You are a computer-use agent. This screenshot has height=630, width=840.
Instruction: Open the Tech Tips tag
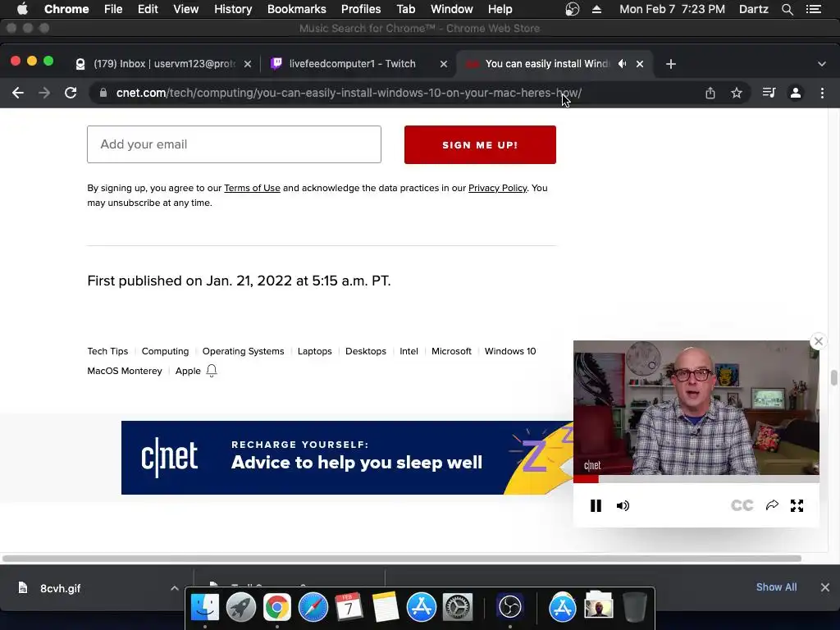point(107,351)
